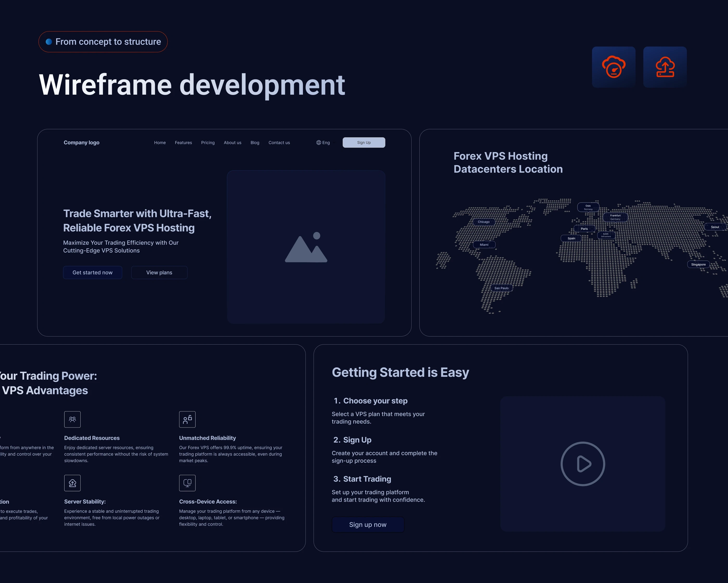Open the Home nav item
Screen dimensions: 728x583
[160, 142]
